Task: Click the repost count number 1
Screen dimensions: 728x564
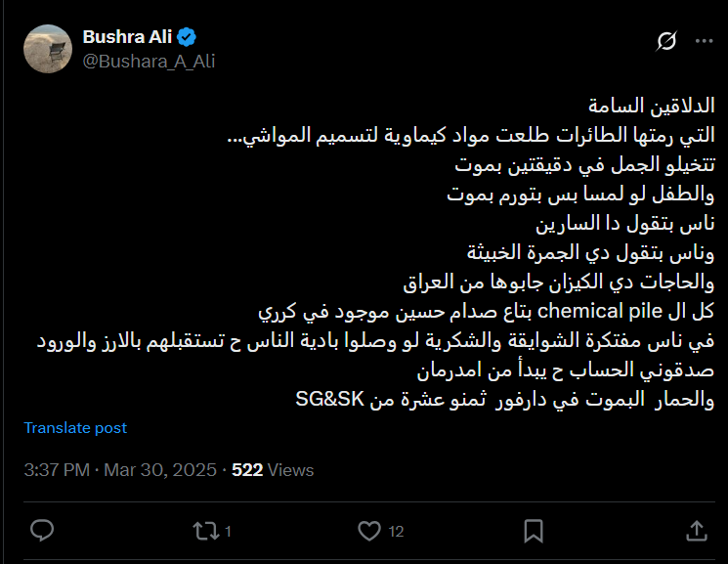Action: tap(228, 532)
